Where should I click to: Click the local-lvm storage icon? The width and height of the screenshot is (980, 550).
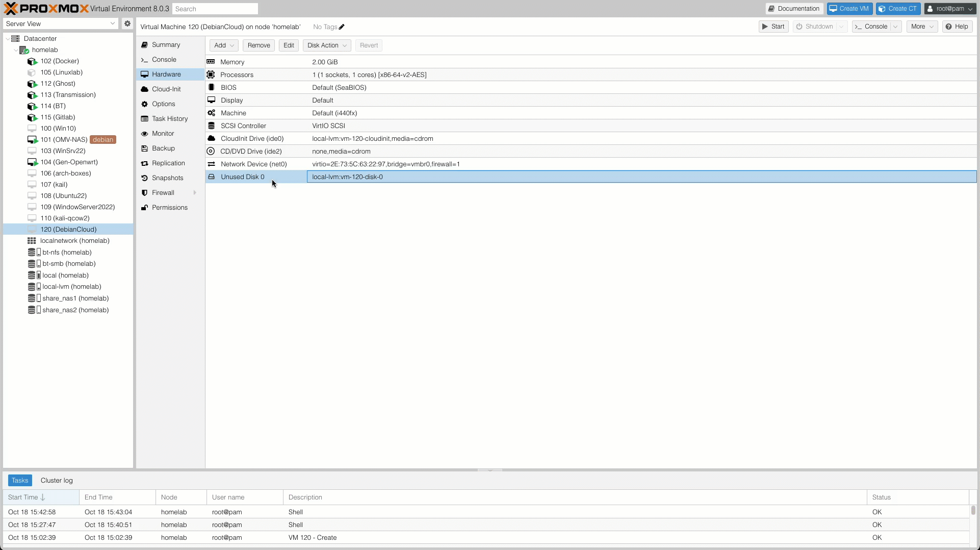pos(34,287)
